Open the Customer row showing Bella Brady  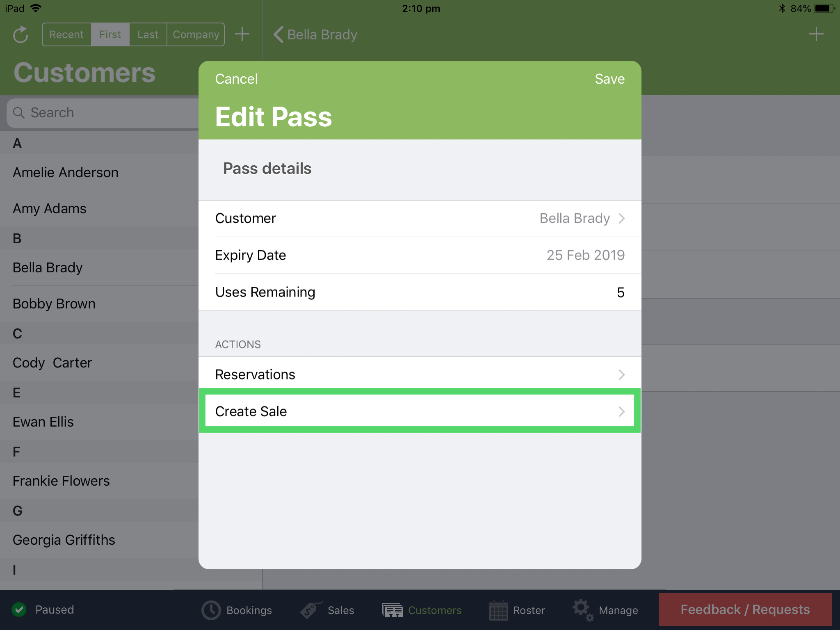point(419,218)
